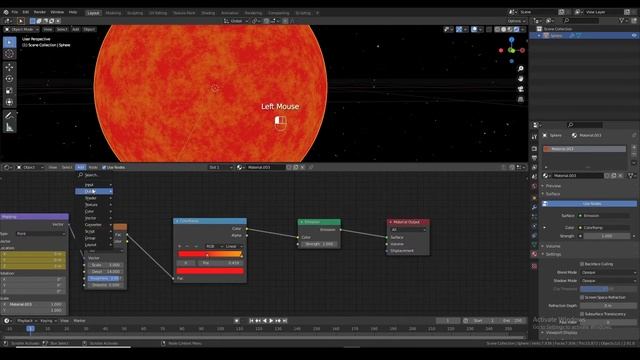Open the Modifiers wrench tab icon
The image size is (640, 360).
pyautogui.click(x=534, y=207)
